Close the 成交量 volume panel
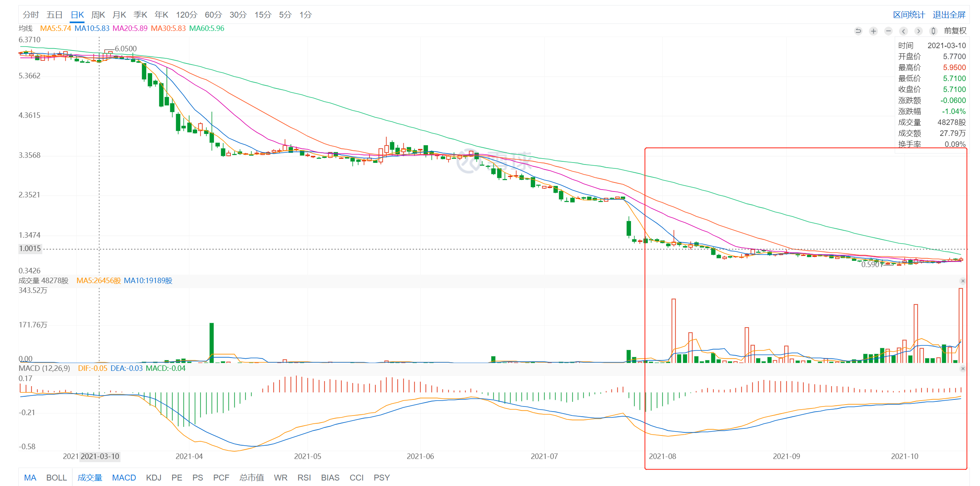 click(963, 281)
